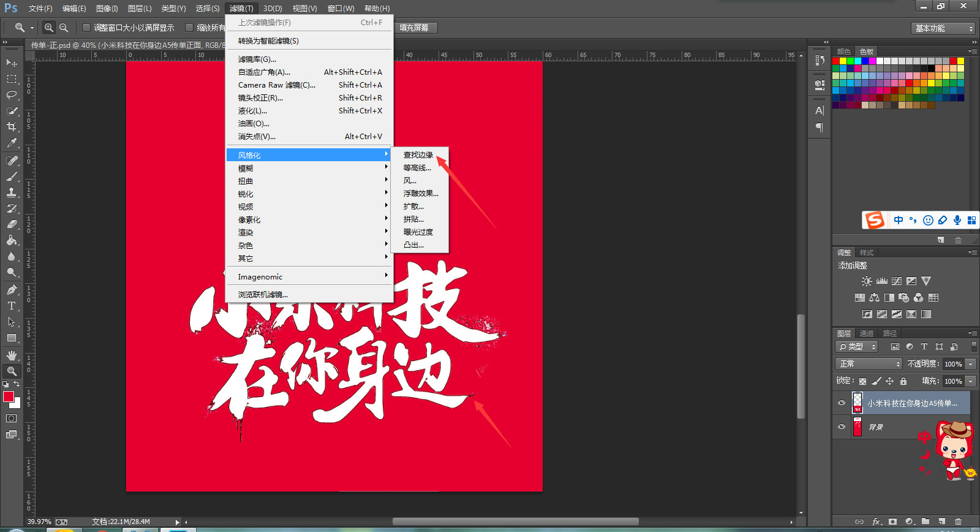The image size is (980, 532).
Task: Select the Path Selection tool
Action: point(11,322)
